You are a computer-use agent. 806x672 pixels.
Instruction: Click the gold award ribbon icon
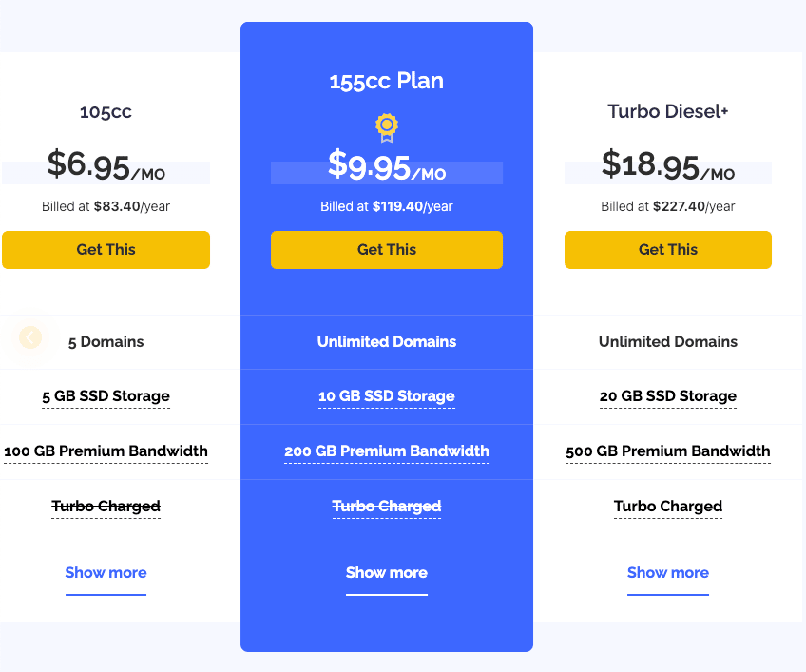387,127
